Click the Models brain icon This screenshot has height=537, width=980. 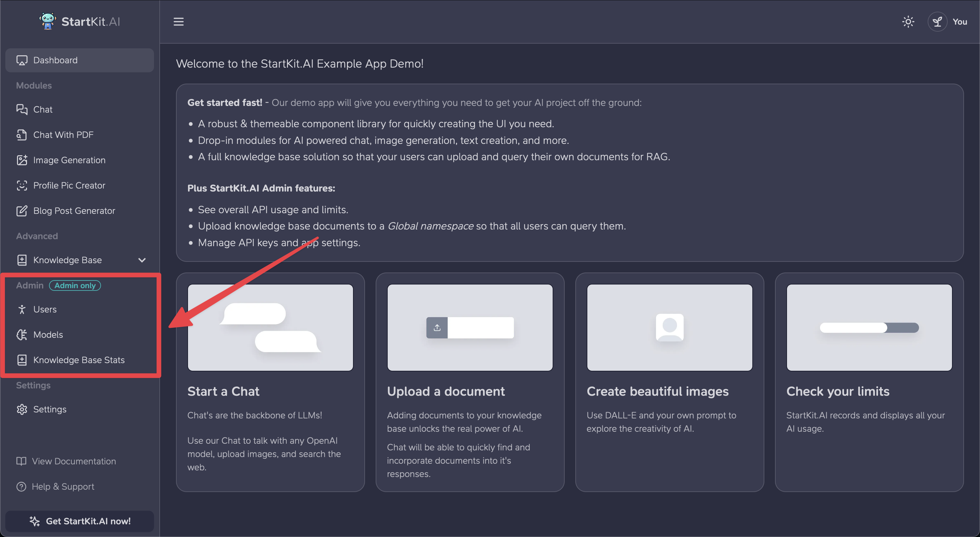[22, 335]
